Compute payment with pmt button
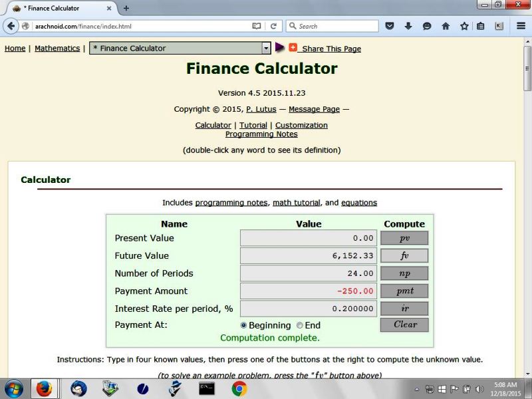The image size is (532, 399). point(404,291)
